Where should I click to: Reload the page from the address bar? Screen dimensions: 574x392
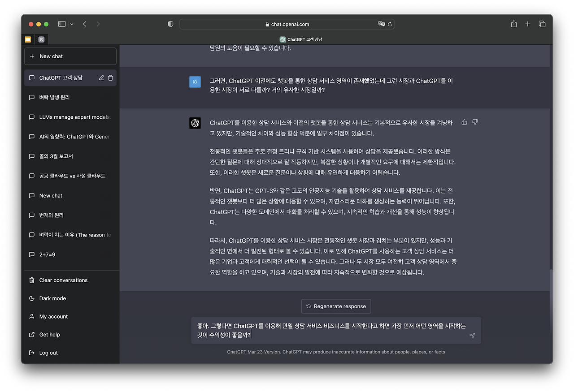[x=390, y=24]
